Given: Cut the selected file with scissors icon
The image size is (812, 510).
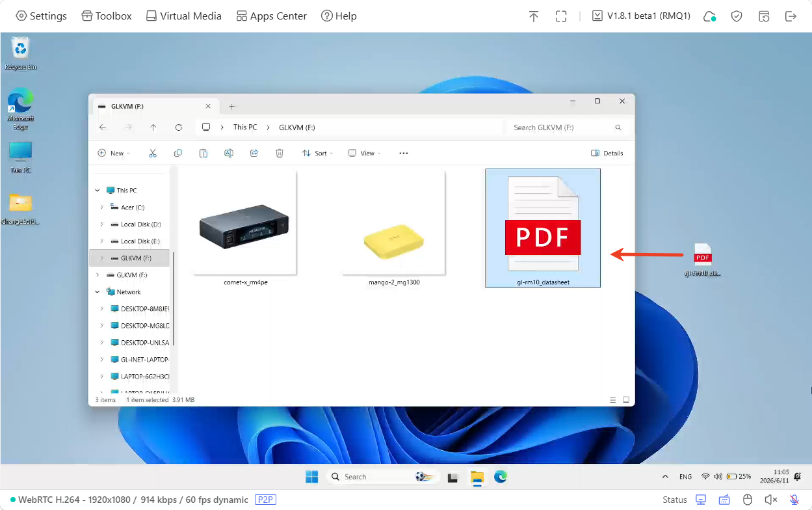Looking at the screenshot, I should coord(153,154).
